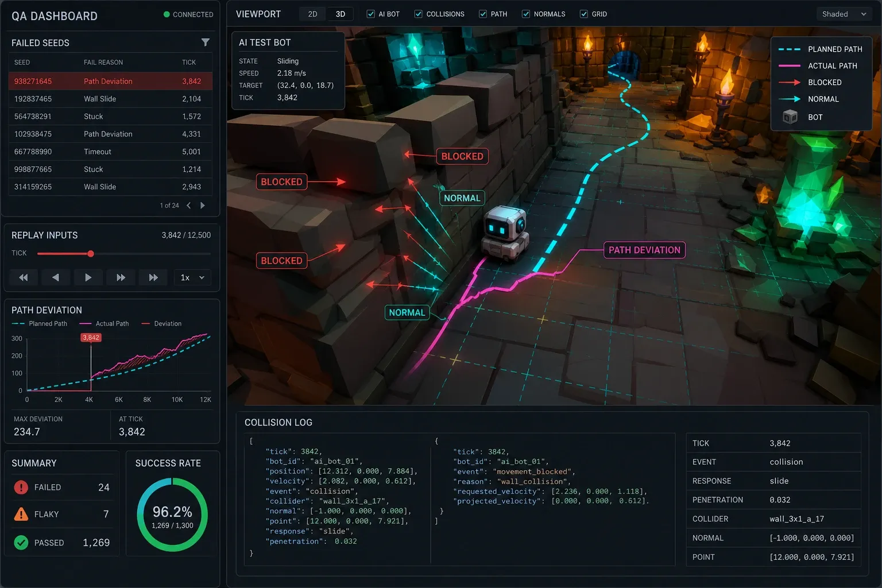Viewport: 882px width, 588px height.
Task: Select collider value wall_3x1_a_17
Action: click(x=796, y=519)
